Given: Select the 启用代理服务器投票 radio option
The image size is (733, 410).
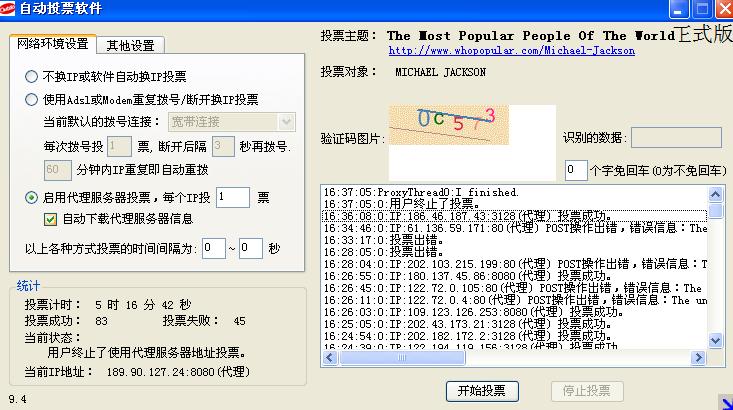Looking at the screenshot, I should pos(32,197).
